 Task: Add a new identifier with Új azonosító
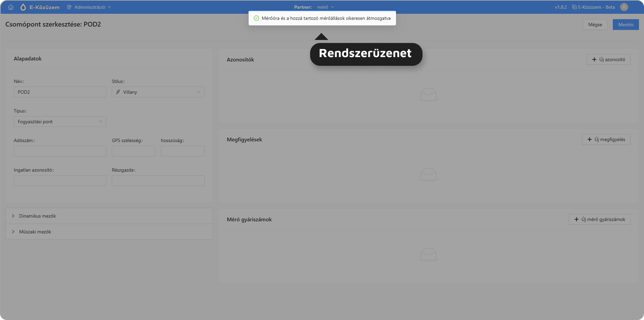[x=608, y=59]
